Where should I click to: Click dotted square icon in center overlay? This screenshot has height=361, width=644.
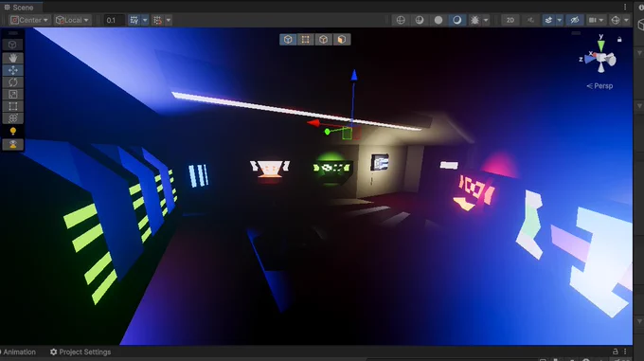tap(306, 40)
